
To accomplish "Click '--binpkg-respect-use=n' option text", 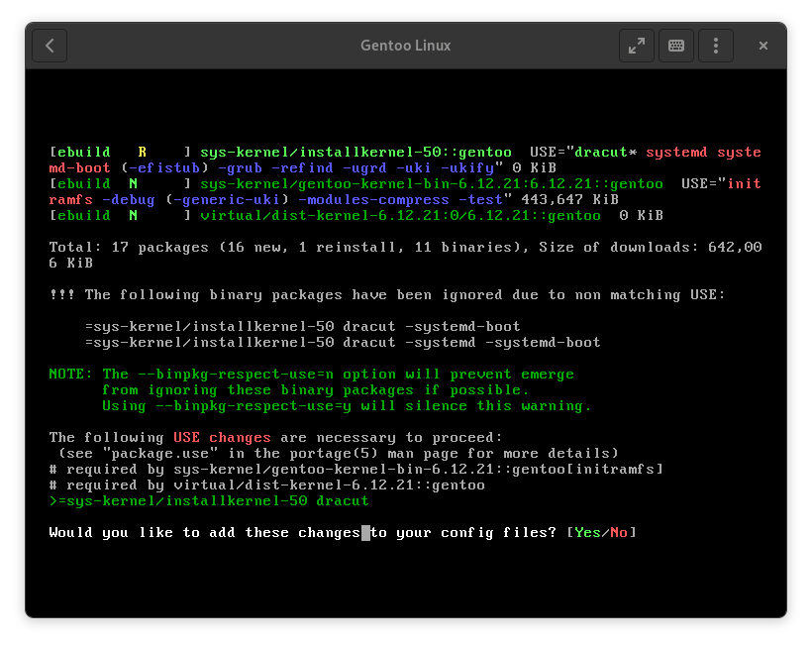I will tap(236, 375).
